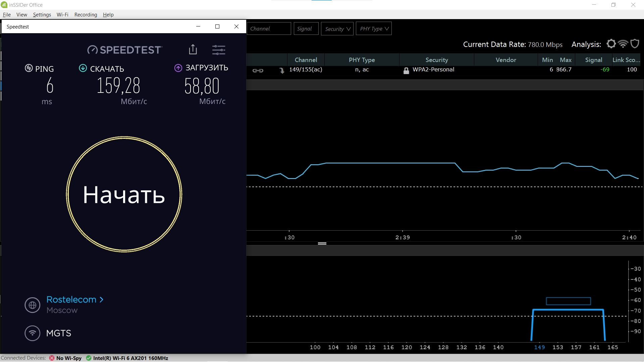The image size is (644, 362).
Task: Click the PING indicator icon
Action: [x=29, y=68]
